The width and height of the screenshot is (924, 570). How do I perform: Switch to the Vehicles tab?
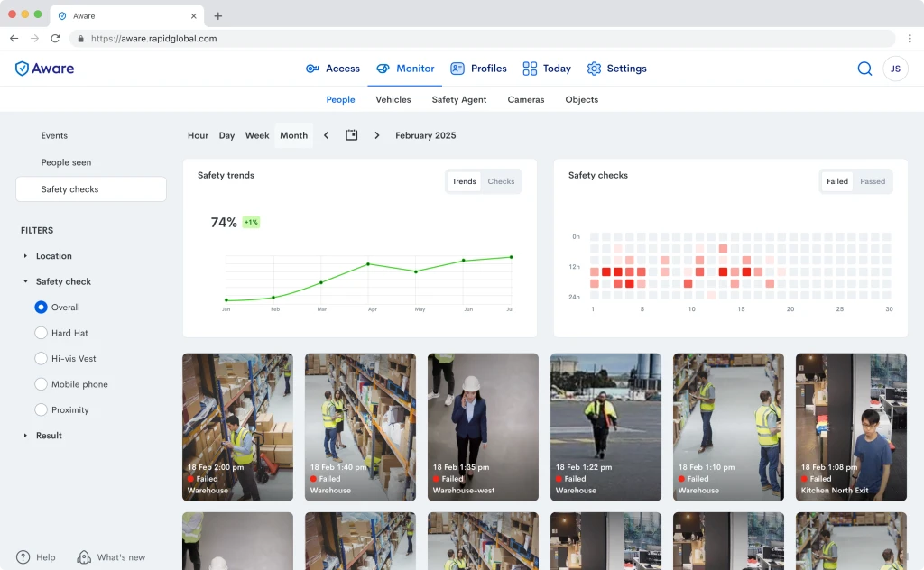tap(393, 99)
